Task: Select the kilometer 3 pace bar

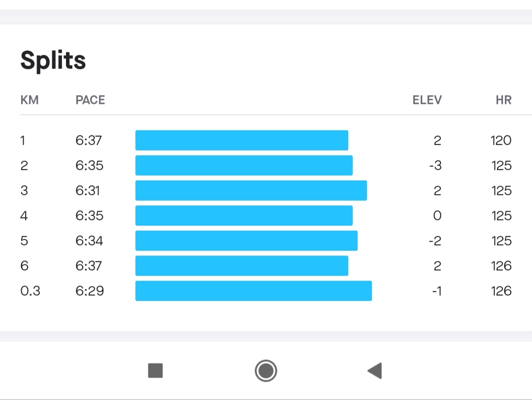Action: [251, 190]
